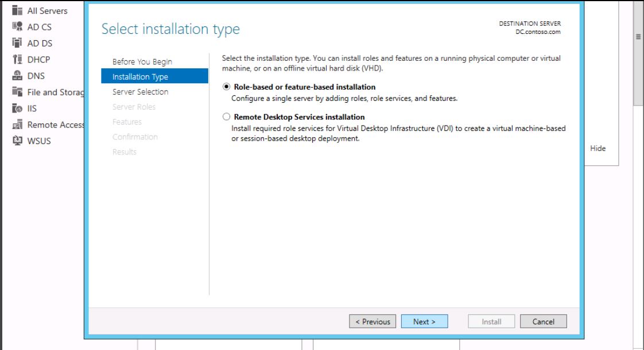The image size is (644, 350).
Task: Select Remote Desktop Services installation radio
Action: [226, 116]
